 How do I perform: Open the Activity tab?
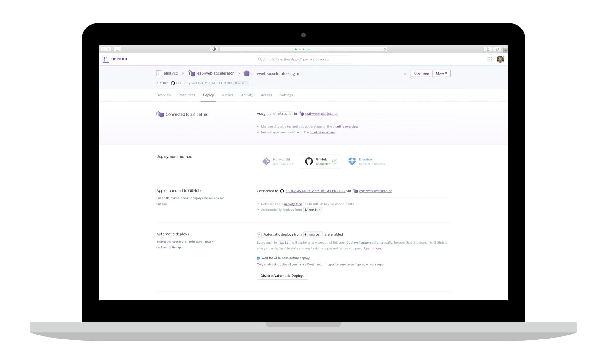pos(247,95)
